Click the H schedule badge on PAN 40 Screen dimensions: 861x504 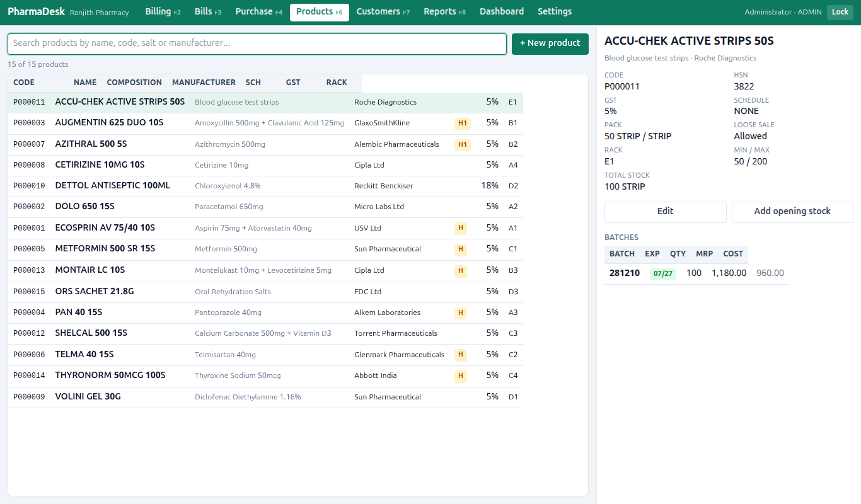(x=461, y=313)
